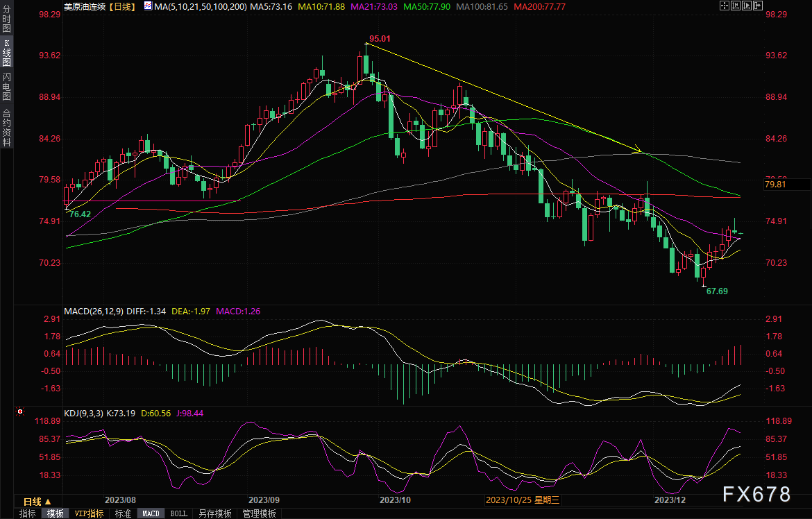Screen dimensions: 812x519
Task: Click the FX678 watermark logo
Action: click(x=756, y=494)
